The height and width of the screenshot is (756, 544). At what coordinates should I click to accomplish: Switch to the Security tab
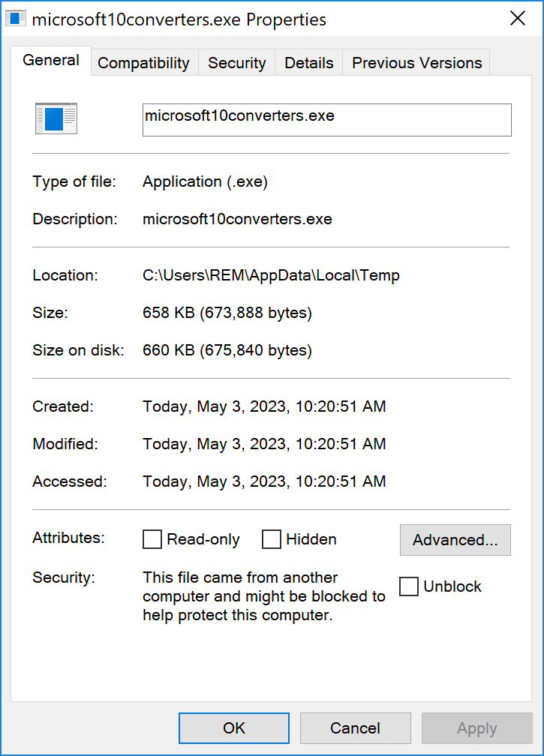tap(236, 63)
